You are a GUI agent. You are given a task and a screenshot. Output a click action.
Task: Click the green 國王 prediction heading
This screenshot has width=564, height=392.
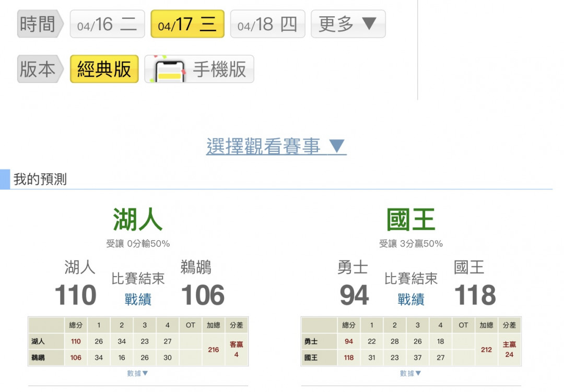point(411,219)
